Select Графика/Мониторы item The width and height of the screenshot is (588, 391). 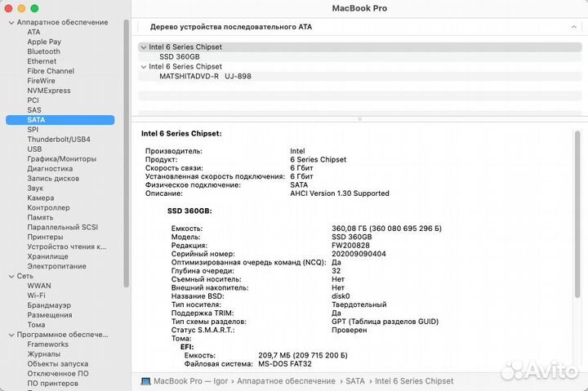click(x=61, y=159)
